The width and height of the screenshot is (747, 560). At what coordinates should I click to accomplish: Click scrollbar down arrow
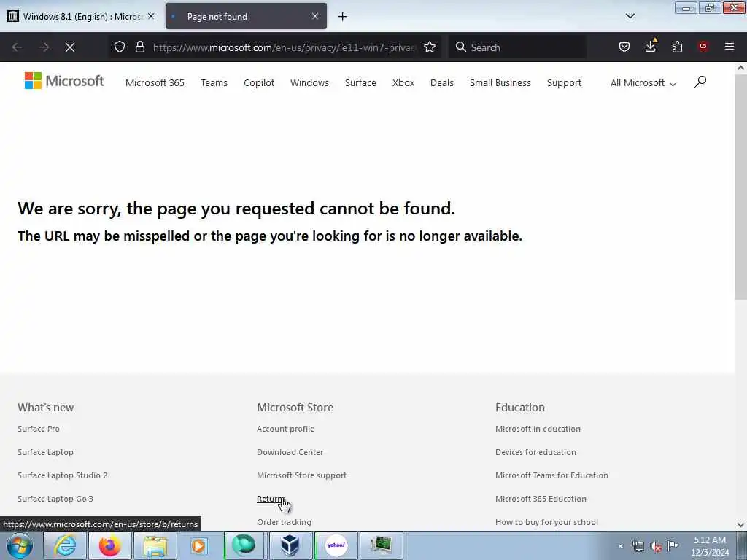pyautogui.click(x=740, y=524)
